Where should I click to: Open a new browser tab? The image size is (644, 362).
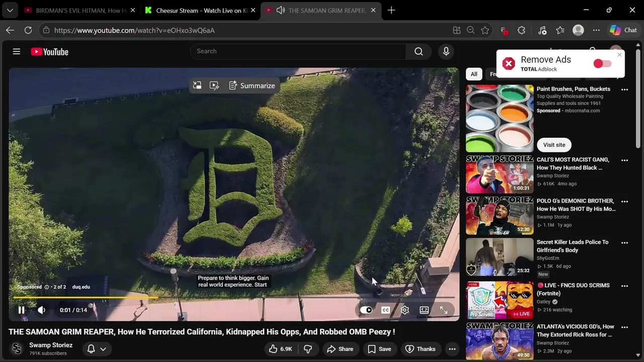391,11
